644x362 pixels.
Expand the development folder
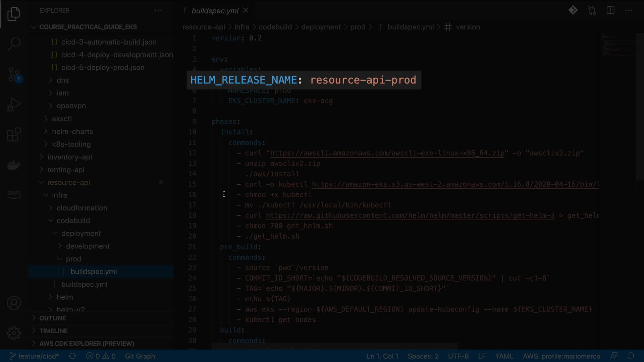coord(88,246)
